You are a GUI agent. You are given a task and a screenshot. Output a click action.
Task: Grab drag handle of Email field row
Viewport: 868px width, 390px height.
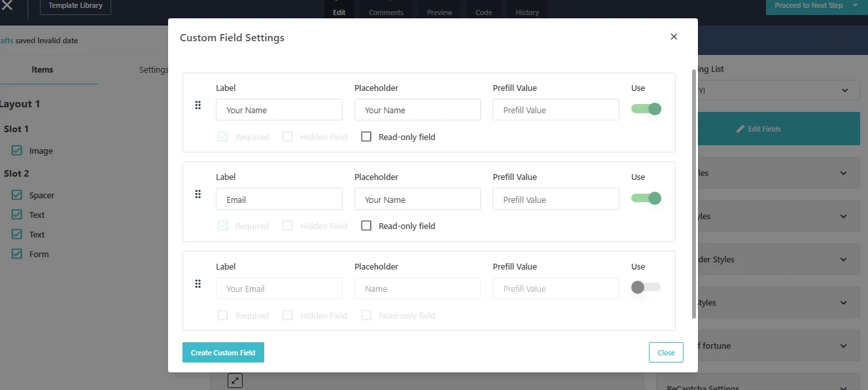click(198, 194)
